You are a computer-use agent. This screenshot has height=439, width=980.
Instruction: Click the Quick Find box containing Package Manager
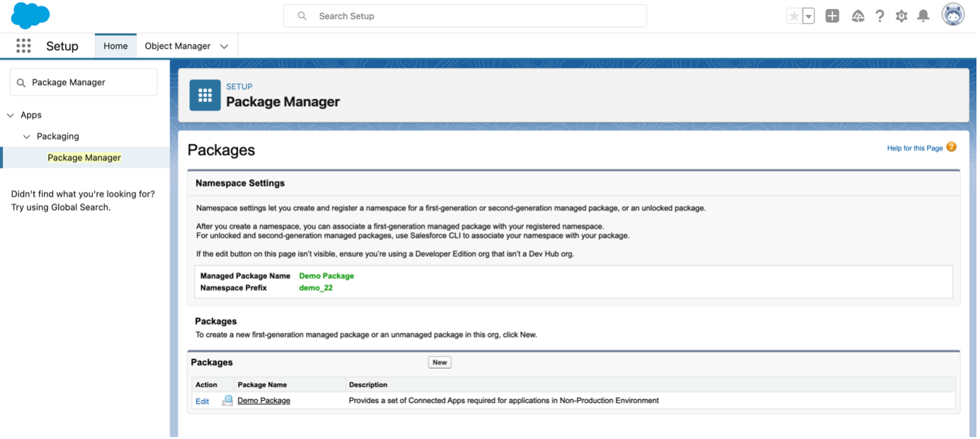(x=84, y=82)
